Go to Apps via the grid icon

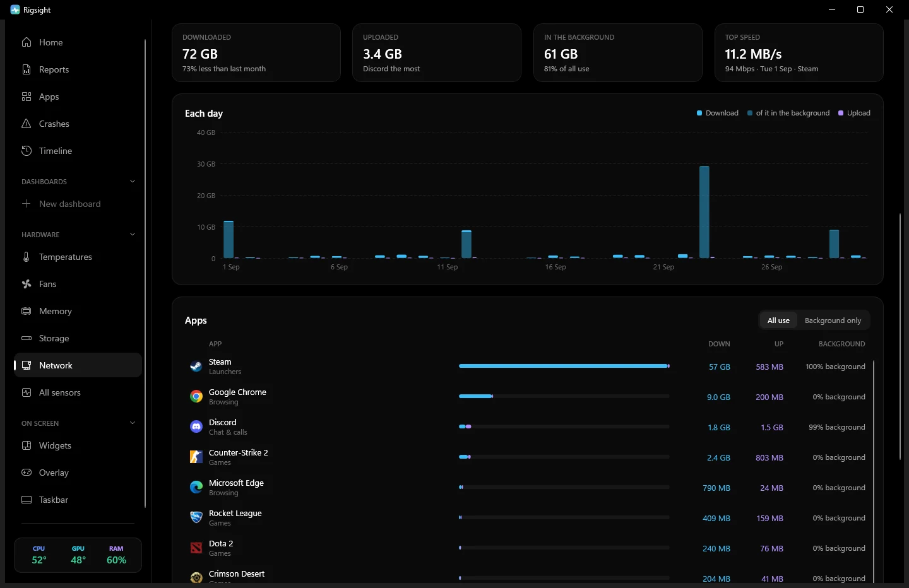[x=27, y=97]
